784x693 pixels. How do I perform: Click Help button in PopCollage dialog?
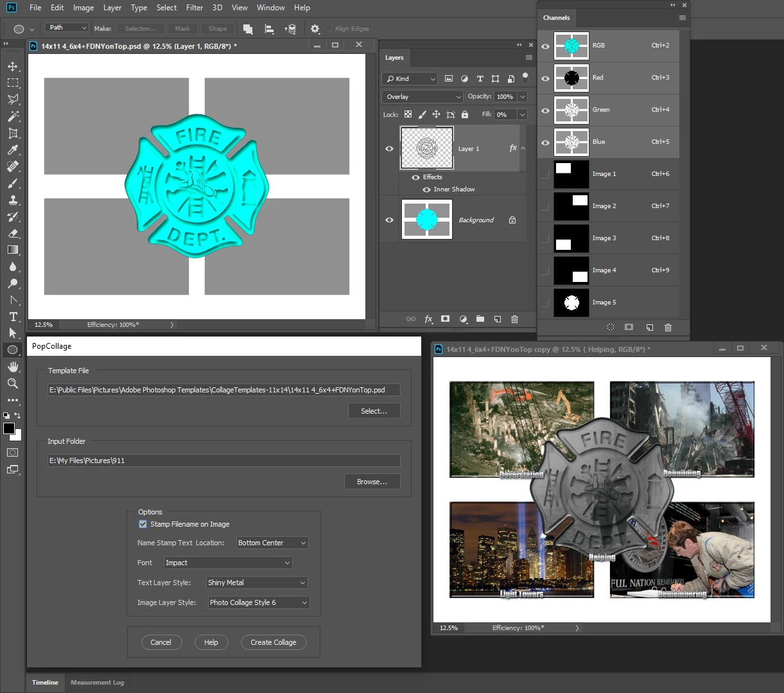click(x=211, y=642)
